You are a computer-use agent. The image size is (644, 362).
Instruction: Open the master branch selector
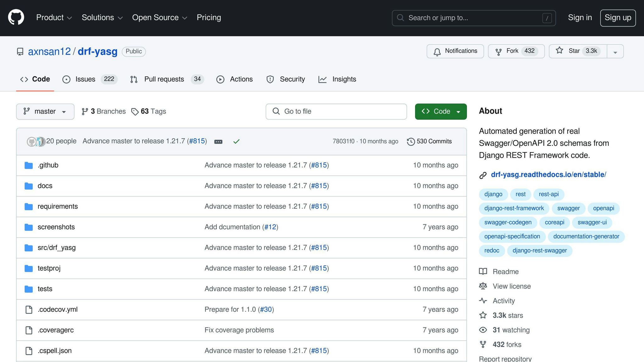(45, 112)
